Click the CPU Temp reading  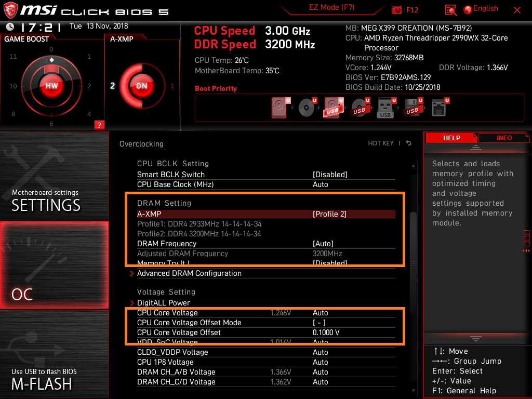tap(221, 60)
